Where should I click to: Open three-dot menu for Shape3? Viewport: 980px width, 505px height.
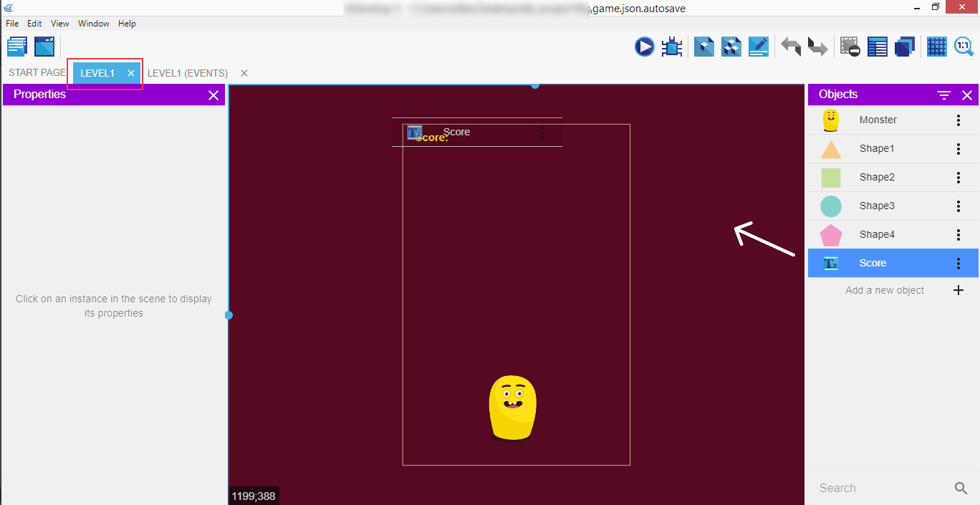pyautogui.click(x=959, y=206)
